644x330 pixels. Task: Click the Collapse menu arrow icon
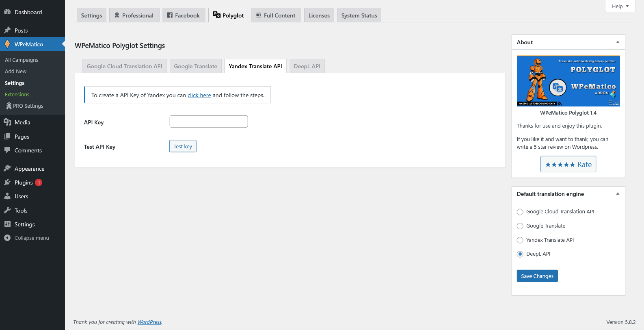7,238
